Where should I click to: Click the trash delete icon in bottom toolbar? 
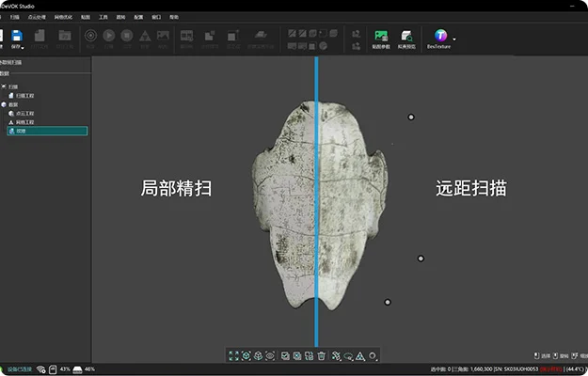coord(321,356)
